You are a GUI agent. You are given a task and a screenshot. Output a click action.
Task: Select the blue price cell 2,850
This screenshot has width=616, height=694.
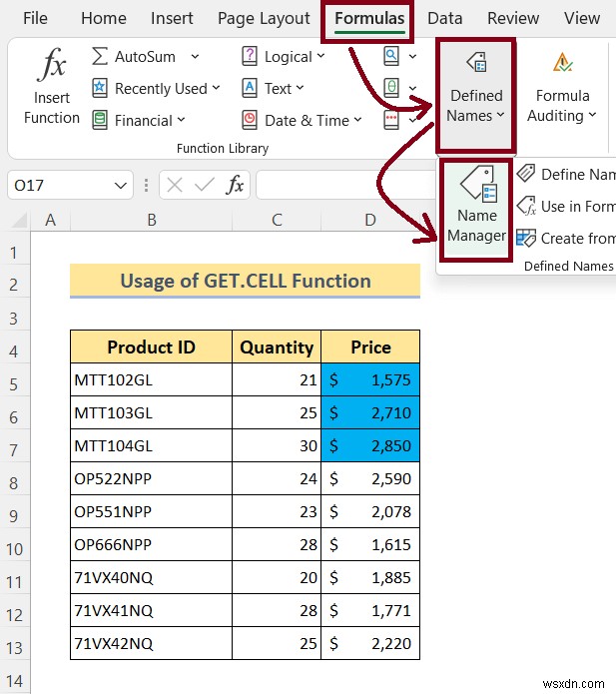[x=370, y=445]
